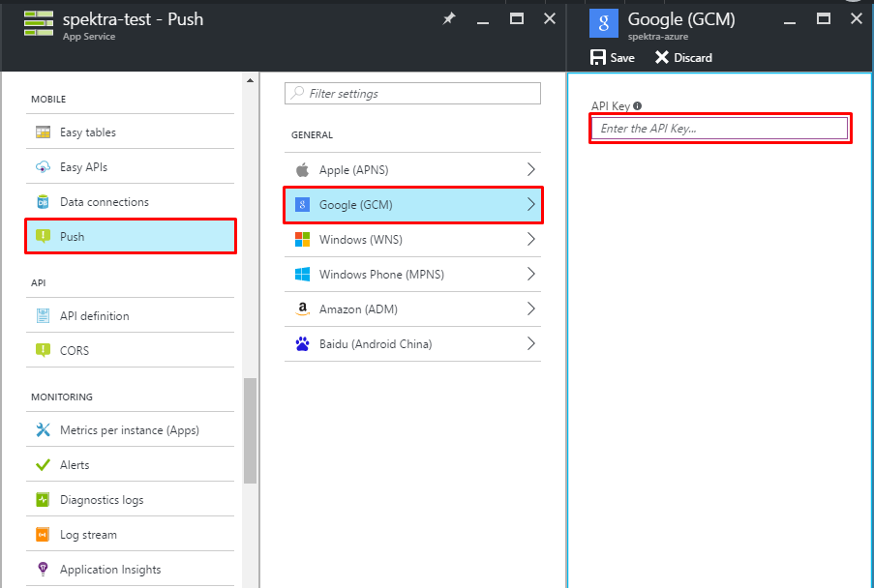Click the spektra-test App Service logo icon
The height and width of the screenshot is (588, 874).
click(x=39, y=23)
